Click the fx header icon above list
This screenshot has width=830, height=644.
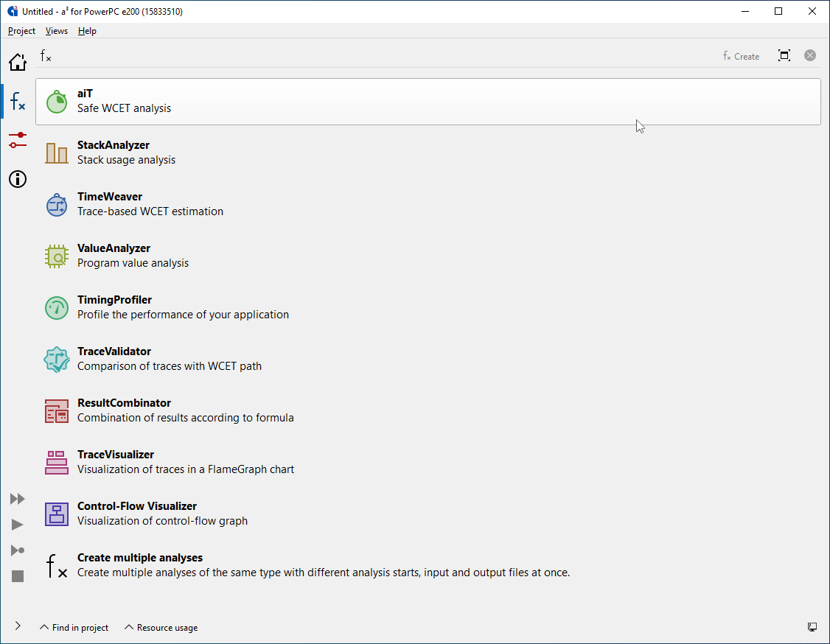(x=46, y=55)
